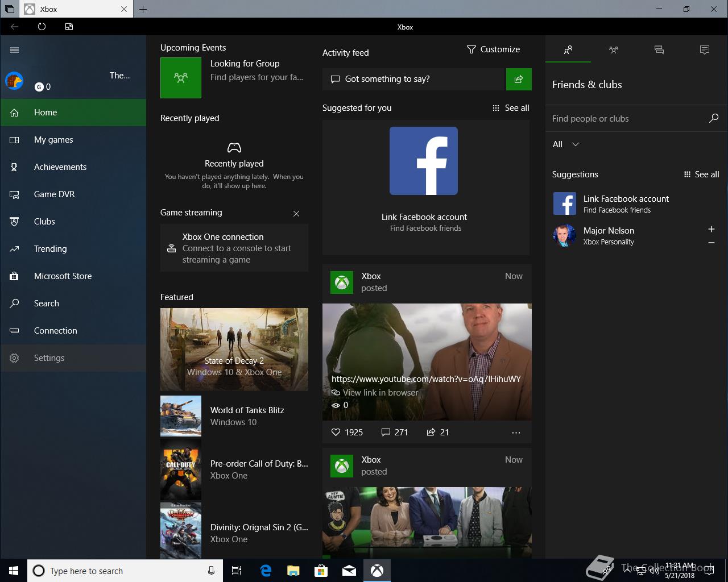
Task: Open the profile avatar picture
Action: pos(14,81)
